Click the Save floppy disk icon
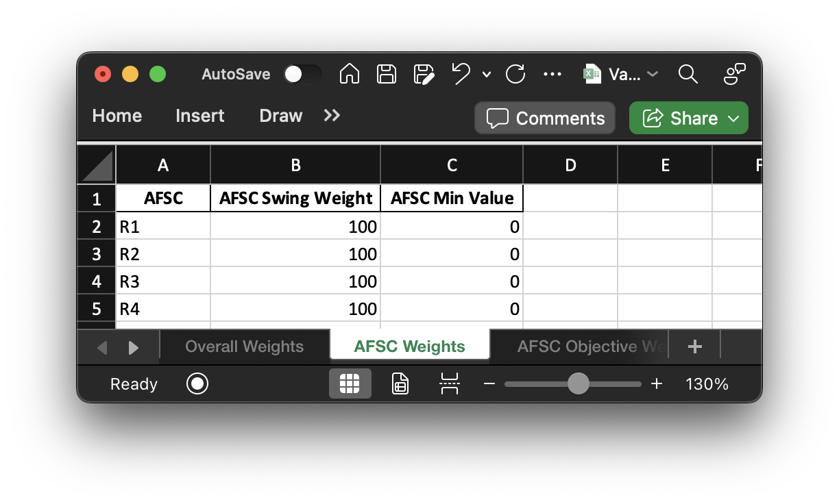 387,74
